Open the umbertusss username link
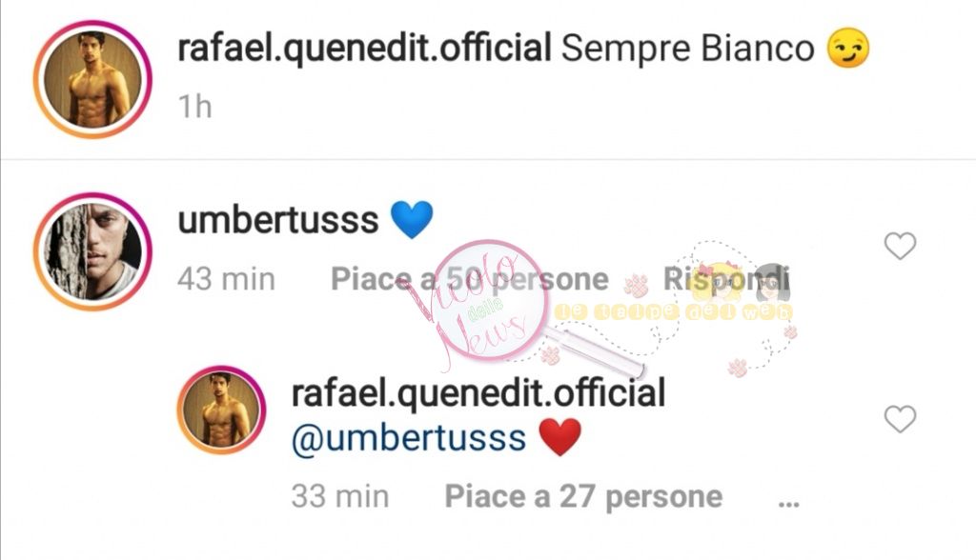 278,220
